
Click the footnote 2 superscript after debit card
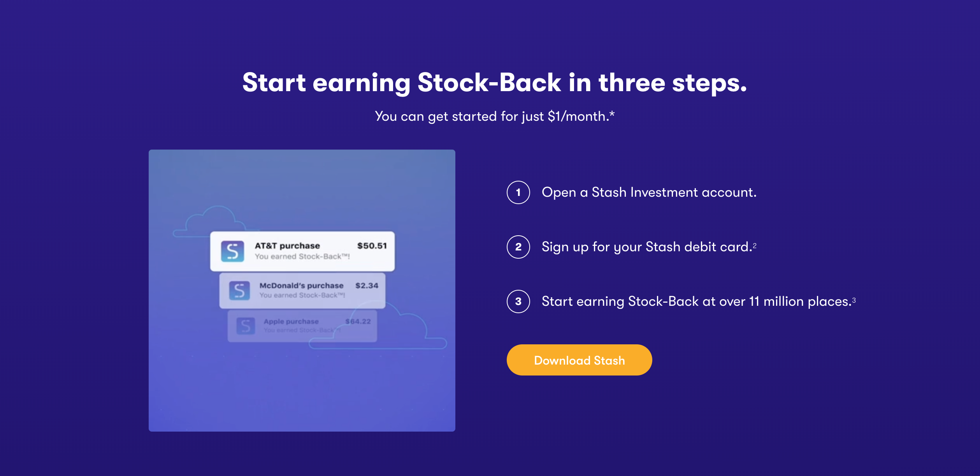coord(755,245)
